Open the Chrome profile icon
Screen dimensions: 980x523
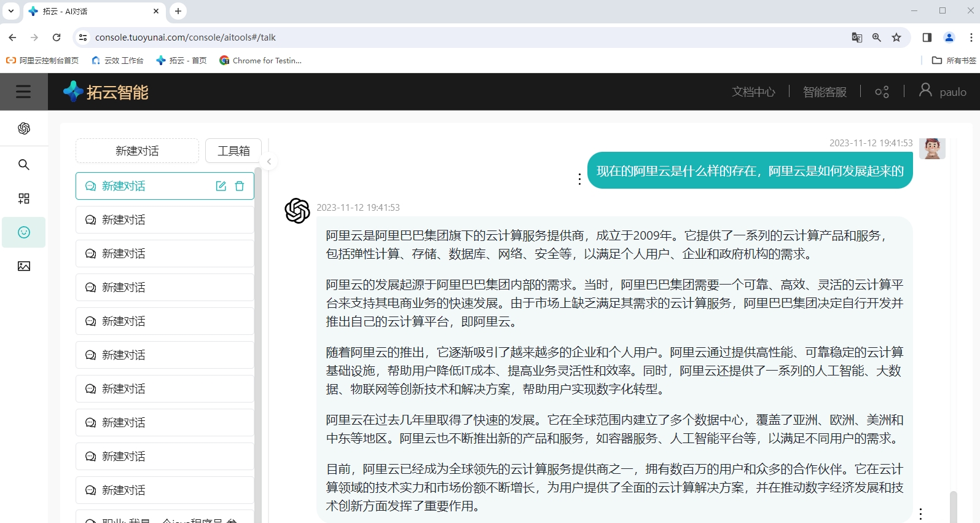tap(949, 37)
